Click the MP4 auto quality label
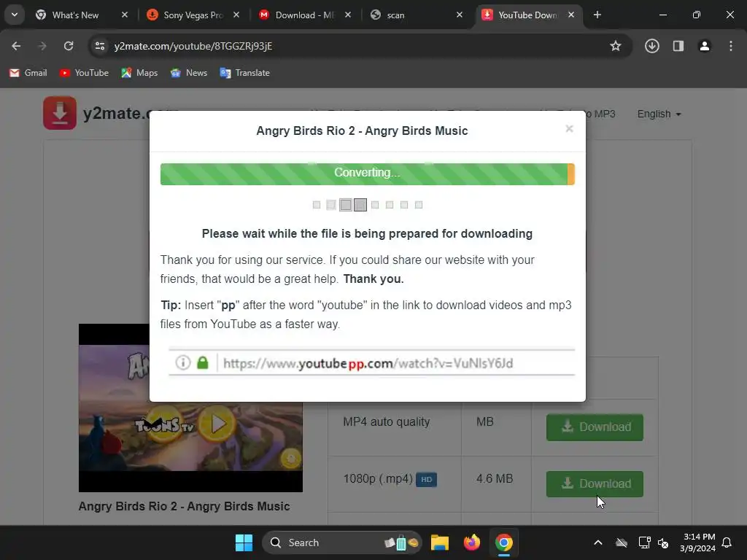Screen dimensions: 747x560 [387, 422]
